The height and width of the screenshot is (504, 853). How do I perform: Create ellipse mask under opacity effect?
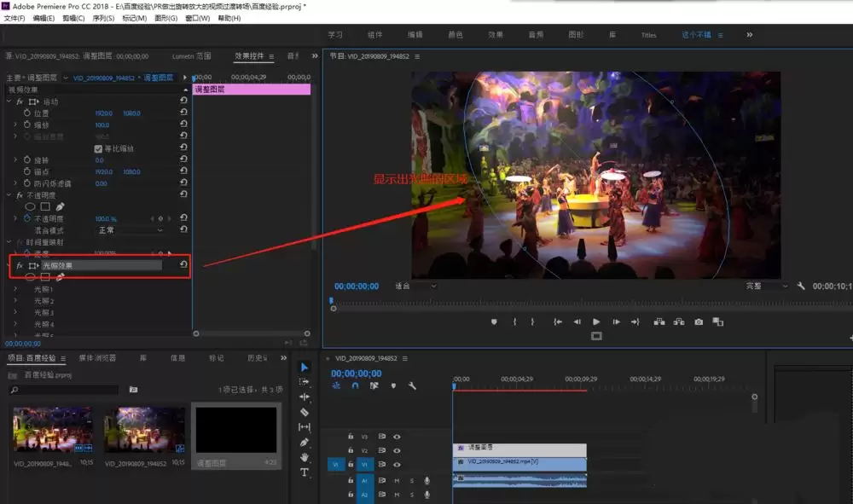(x=30, y=206)
